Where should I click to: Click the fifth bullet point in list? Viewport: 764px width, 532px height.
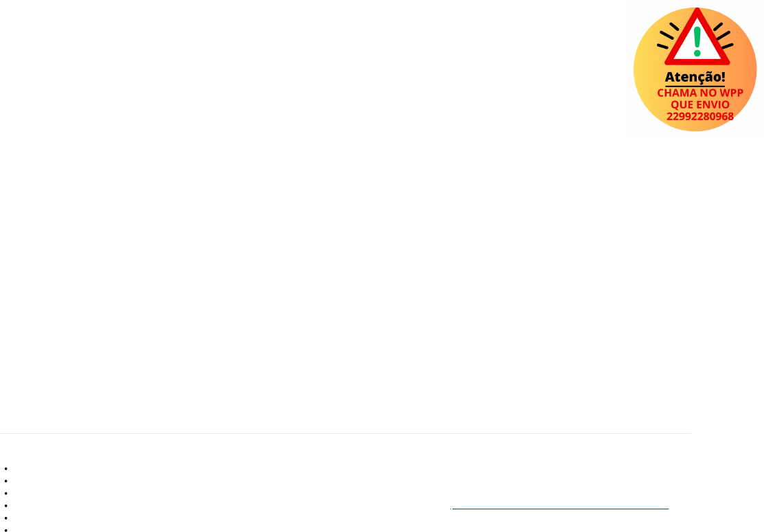pos(6,518)
